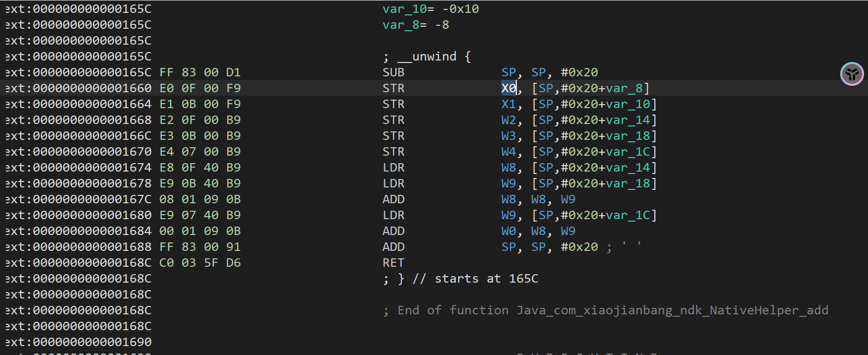The height and width of the screenshot is (355, 868).
Task: Click the RET instruction mnemonic
Action: (393, 263)
